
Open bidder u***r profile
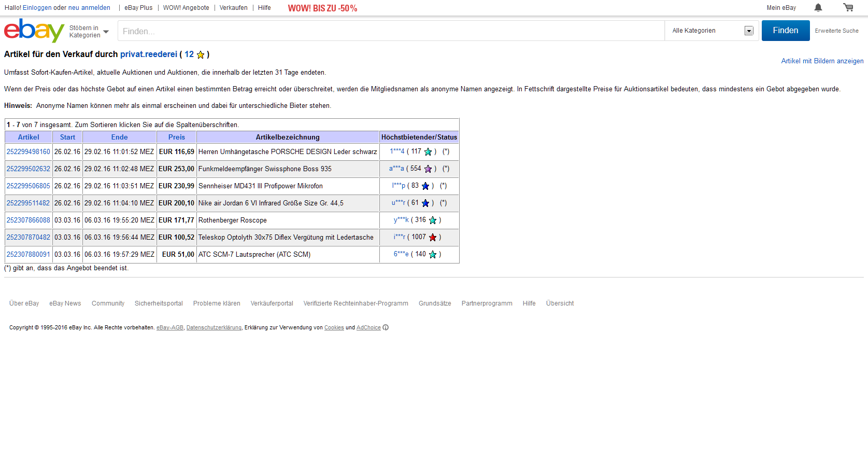point(399,202)
